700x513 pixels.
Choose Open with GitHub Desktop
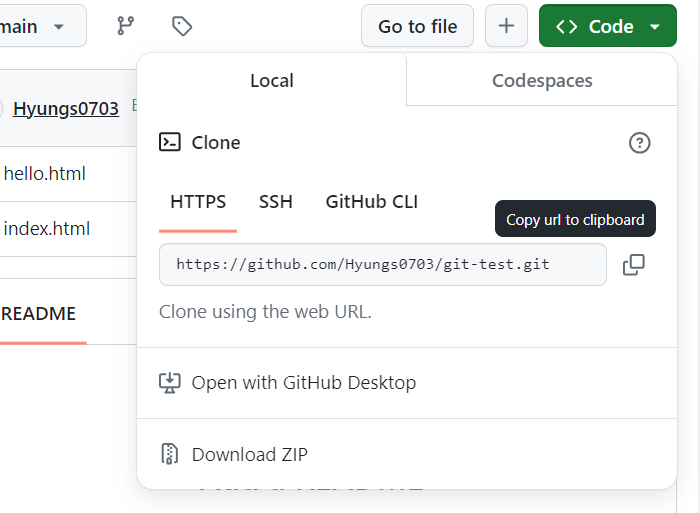407,383
